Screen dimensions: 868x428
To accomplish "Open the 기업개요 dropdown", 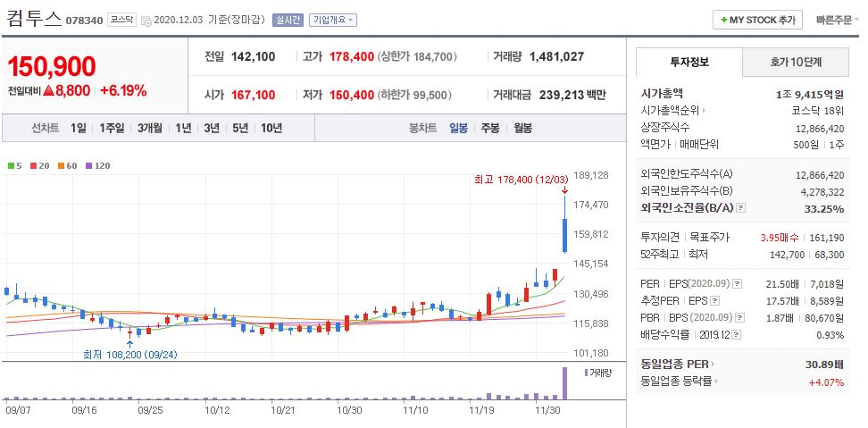I will point(333,20).
